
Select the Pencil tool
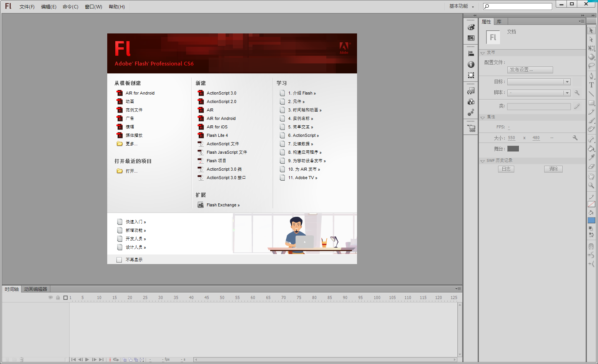click(x=591, y=111)
